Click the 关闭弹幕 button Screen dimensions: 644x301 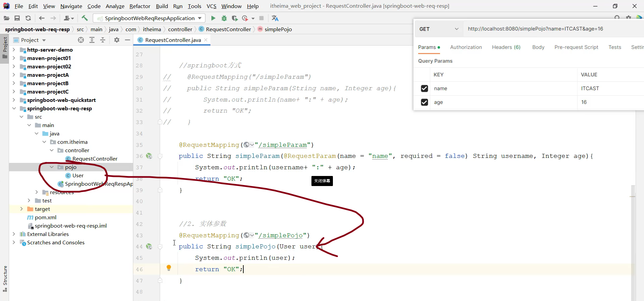322,181
